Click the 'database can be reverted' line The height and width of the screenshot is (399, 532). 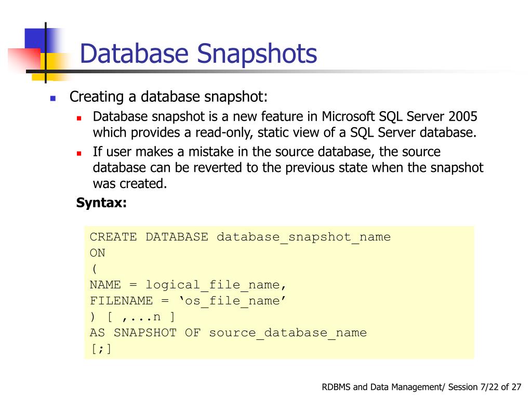[288, 168]
